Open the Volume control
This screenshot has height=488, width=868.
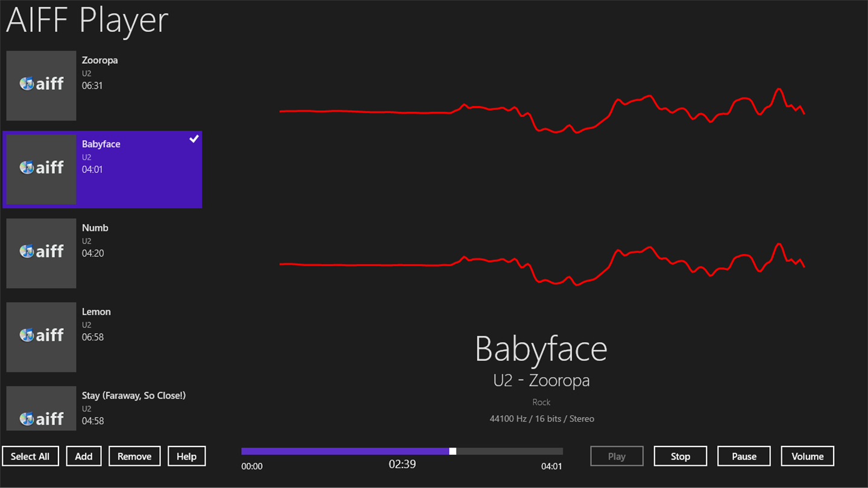click(808, 456)
